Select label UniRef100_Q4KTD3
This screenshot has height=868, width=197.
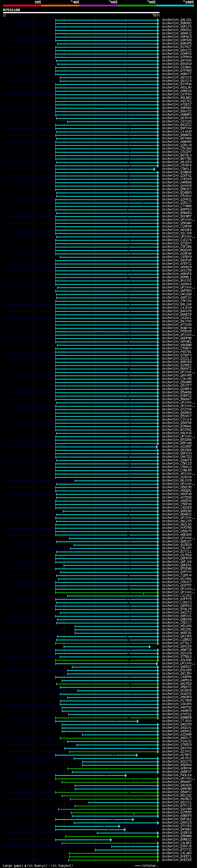[x=177, y=457]
